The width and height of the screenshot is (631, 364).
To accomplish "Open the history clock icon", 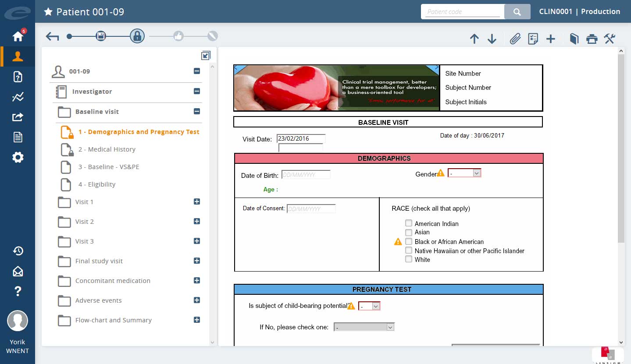I will pos(18,251).
